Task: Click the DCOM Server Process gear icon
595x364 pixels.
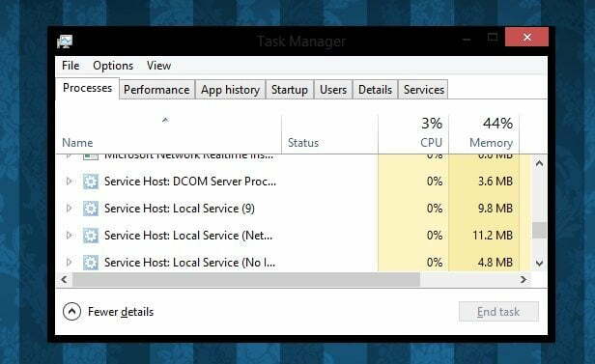Action: tap(91, 182)
